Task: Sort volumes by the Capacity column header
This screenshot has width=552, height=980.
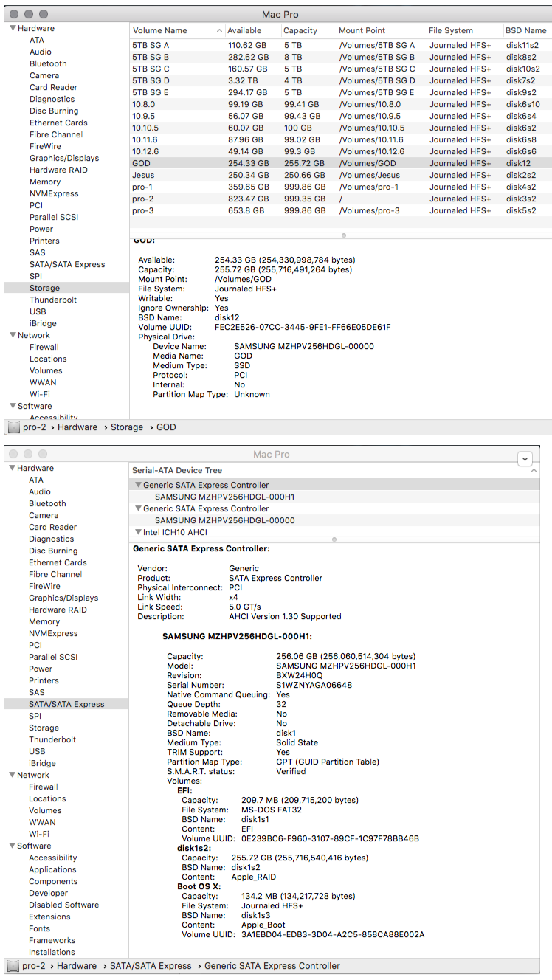Action: [x=300, y=30]
